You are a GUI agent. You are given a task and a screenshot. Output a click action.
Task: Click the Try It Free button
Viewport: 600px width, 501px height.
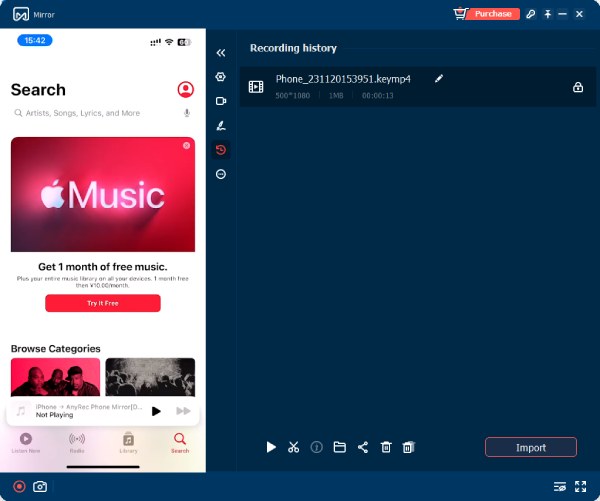point(103,303)
